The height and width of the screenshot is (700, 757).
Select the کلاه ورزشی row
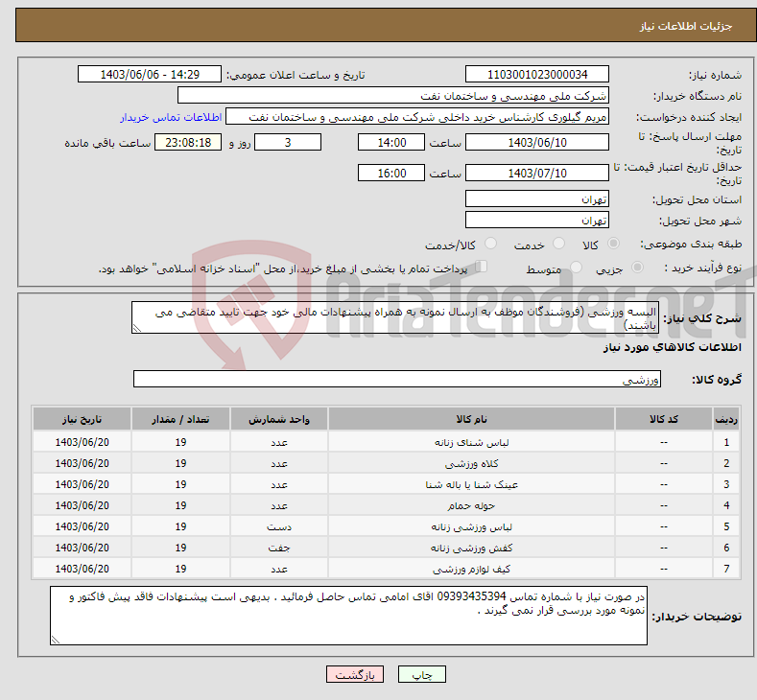point(387,463)
